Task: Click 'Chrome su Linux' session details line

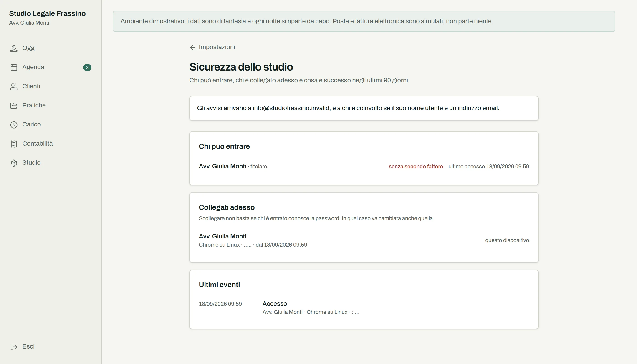Action: 253,245
